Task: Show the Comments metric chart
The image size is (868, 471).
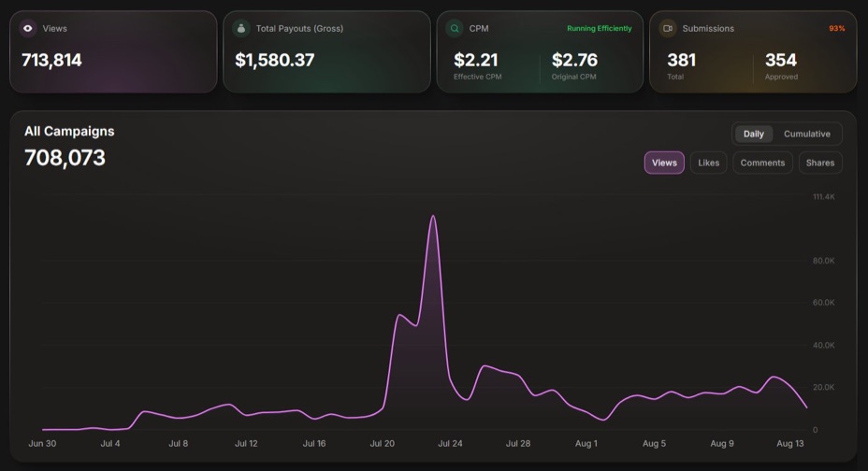Action: (762, 163)
